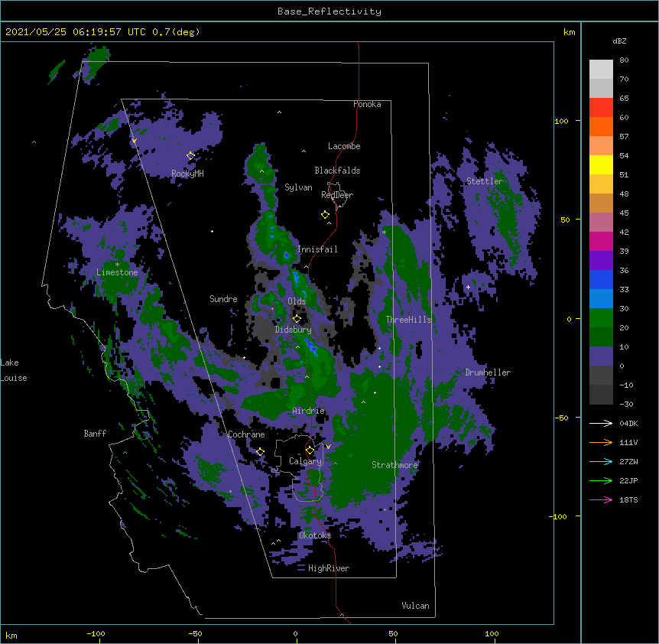659x644 pixels.
Task: Click the Olds city label
Action: pos(297,301)
